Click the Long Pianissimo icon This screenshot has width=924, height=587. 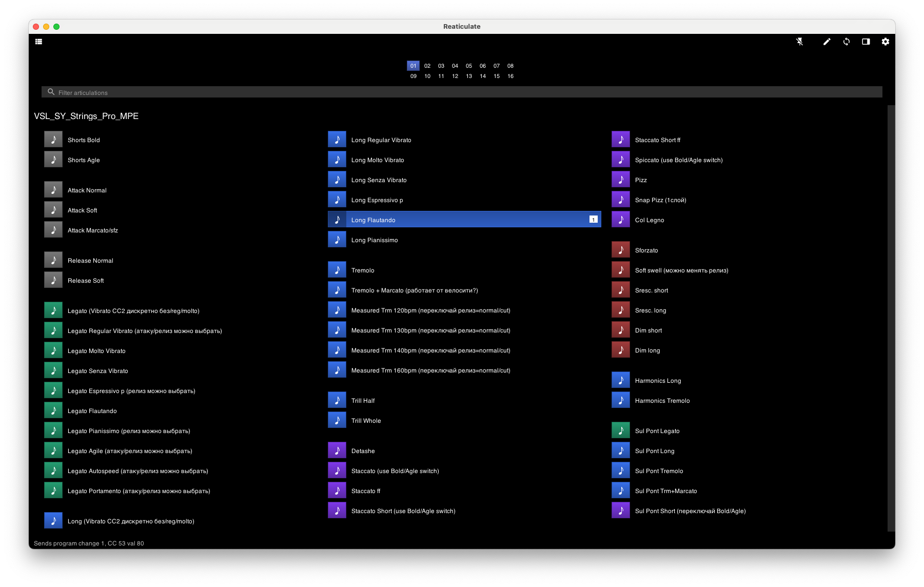click(337, 240)
